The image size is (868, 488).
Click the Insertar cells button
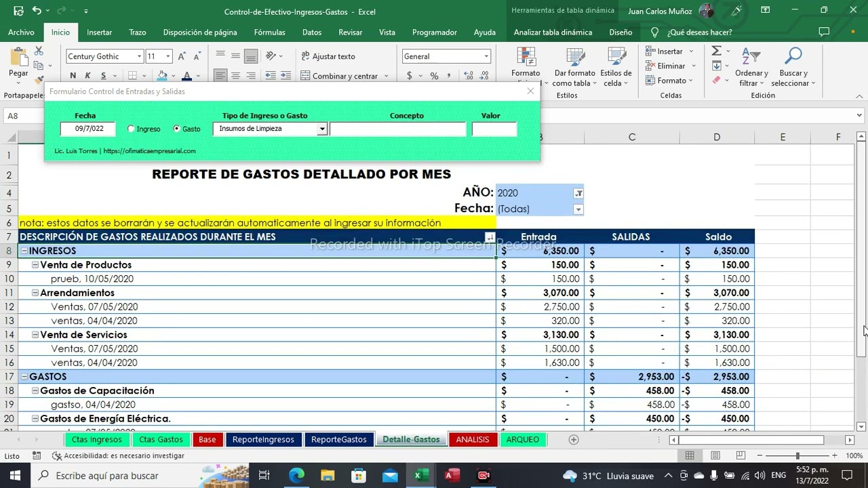pyautogui.click(x=669, y=52)
